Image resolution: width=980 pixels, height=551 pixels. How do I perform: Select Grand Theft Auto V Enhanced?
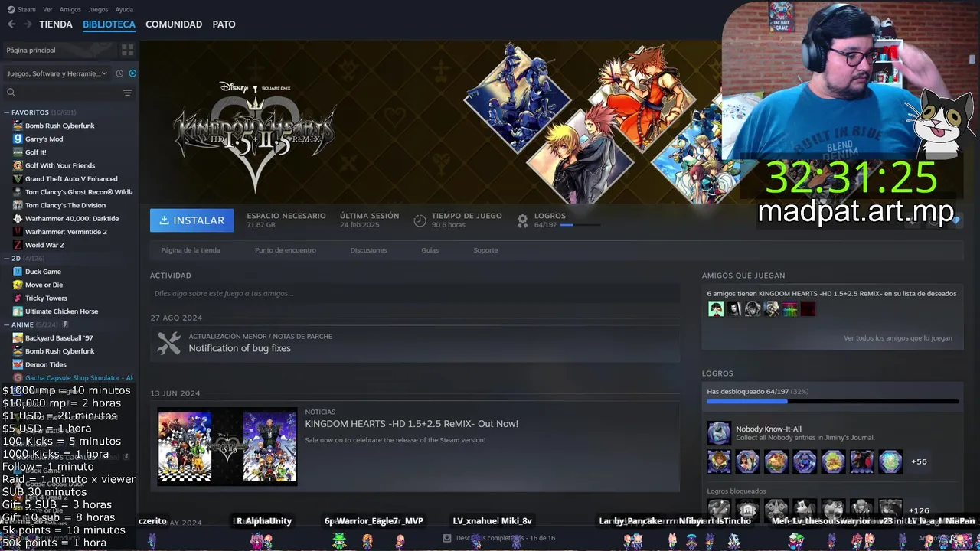tap(71, 179)
